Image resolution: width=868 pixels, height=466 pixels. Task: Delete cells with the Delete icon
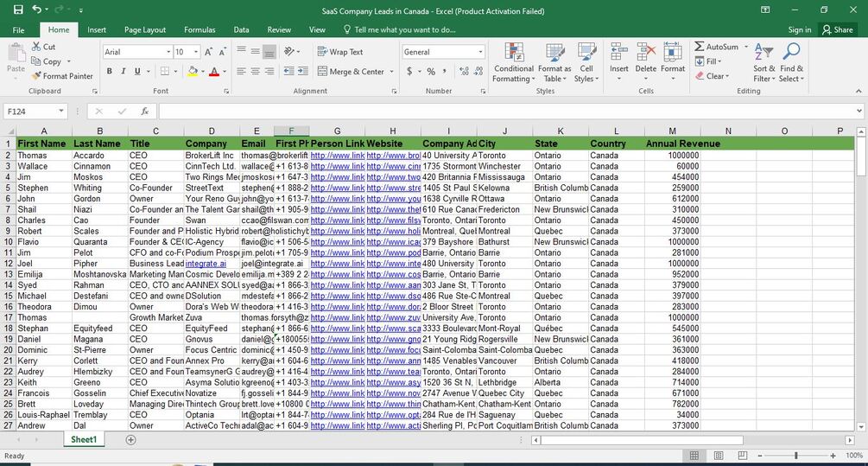point(645,52)
